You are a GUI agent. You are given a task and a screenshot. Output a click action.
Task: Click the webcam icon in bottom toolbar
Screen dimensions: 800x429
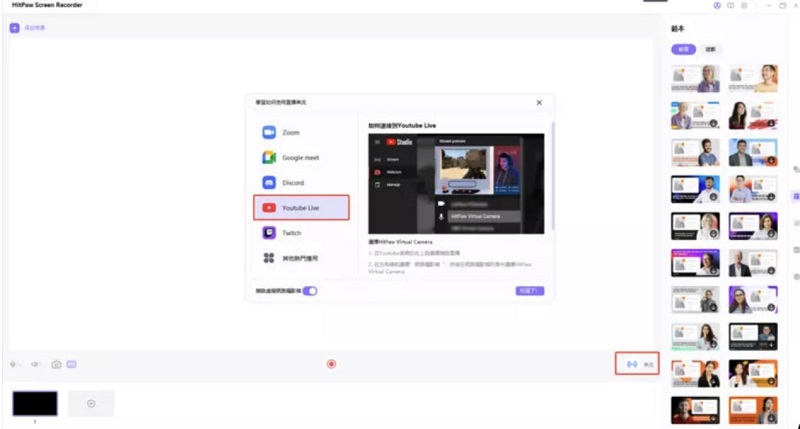point(35,364)
